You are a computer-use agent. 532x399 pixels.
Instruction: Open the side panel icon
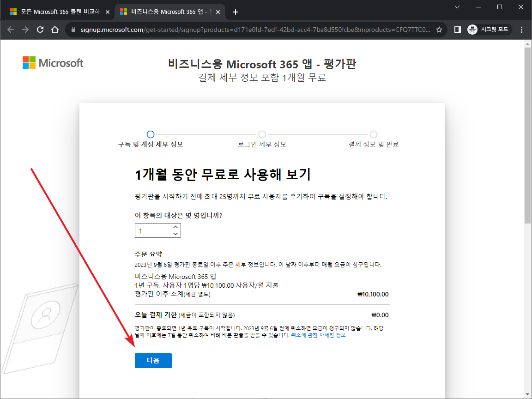tap(457, 30)
